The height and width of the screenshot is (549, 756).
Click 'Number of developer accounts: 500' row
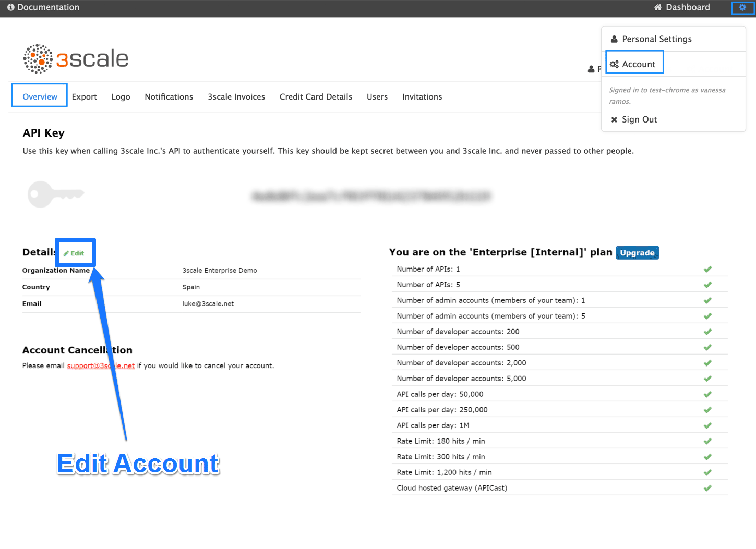click(559, 347)
